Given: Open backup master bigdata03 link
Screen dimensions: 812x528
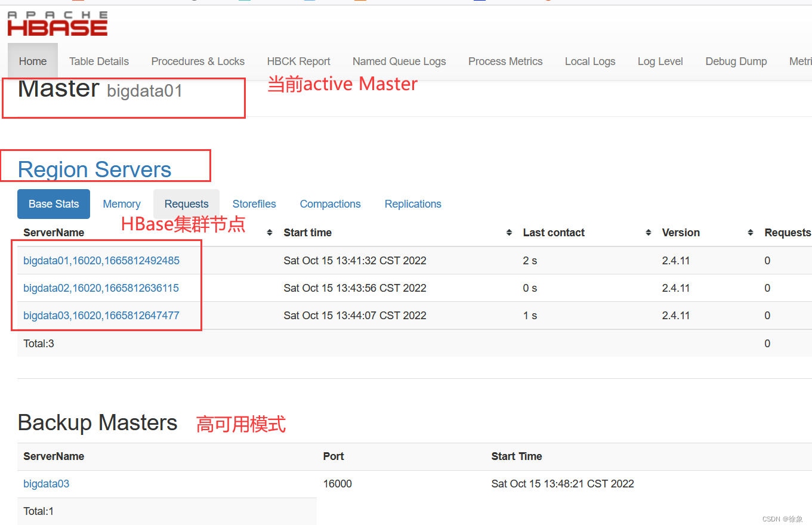Looking at the screenshot, I should (x=46, y=484).
